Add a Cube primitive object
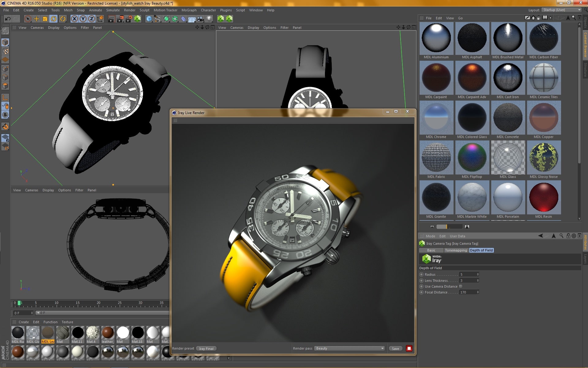588x368 pixels. (149, 19)
